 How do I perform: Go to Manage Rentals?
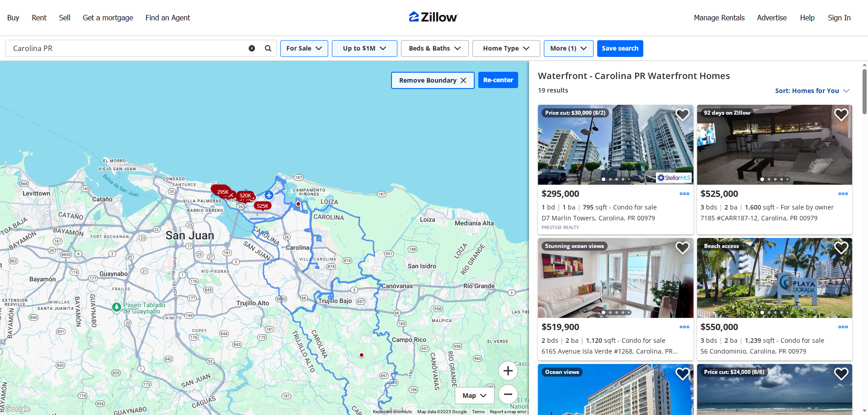[719, 18]
